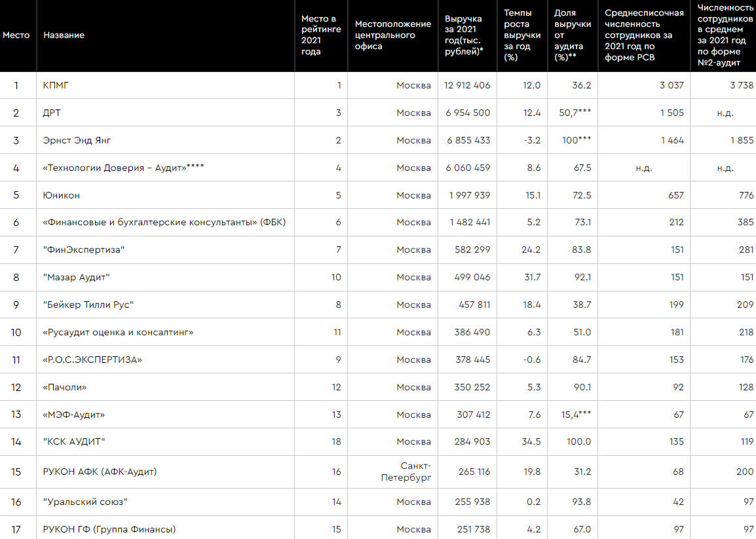Click revenue value '307 412'
This screenshot has width=756, height=539.
(474, 415)
